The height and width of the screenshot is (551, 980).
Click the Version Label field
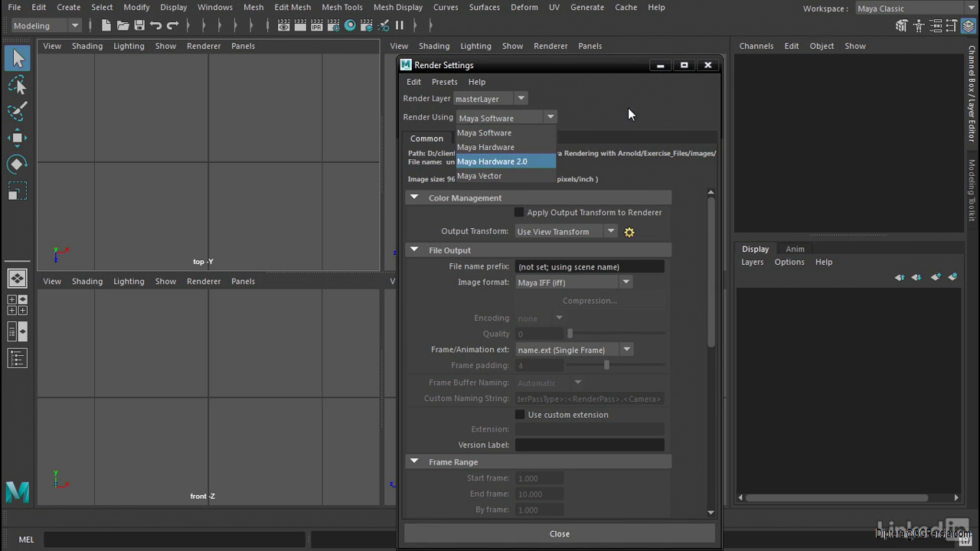point(590,445)
